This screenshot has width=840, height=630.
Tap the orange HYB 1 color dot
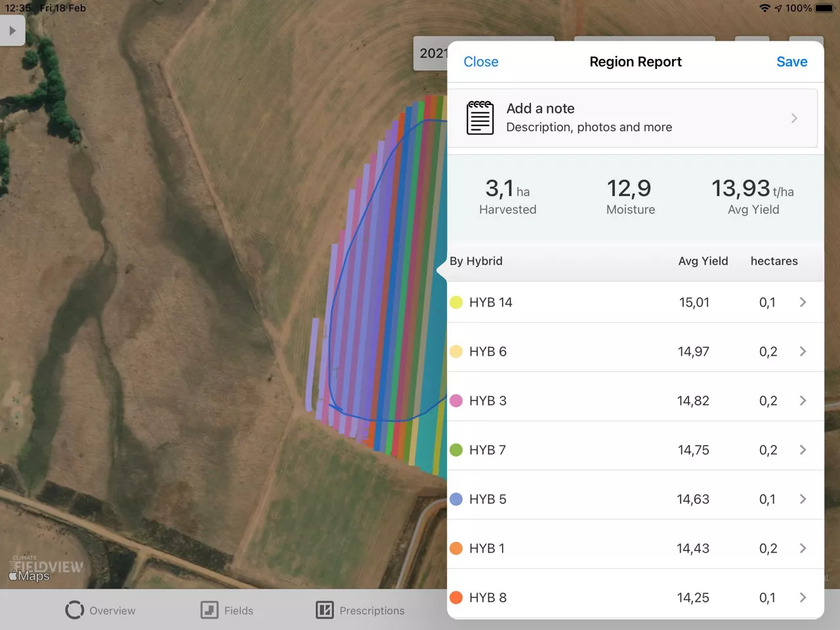click(456, 549)
